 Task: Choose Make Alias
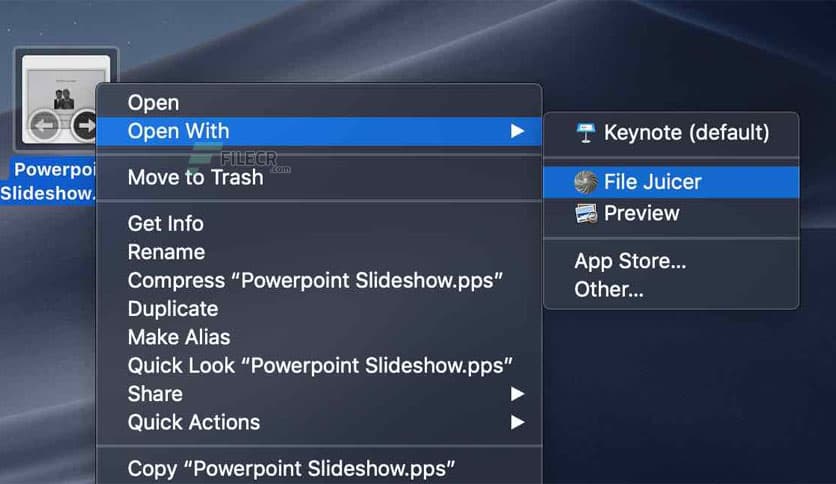319,337
